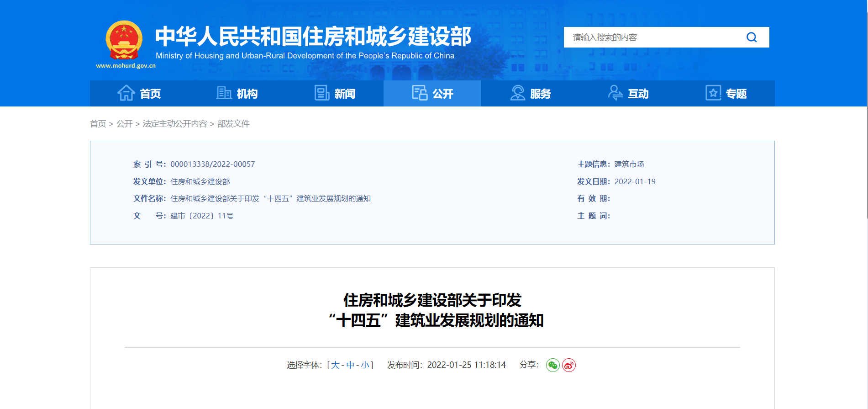The height and width of the screenshot is (409, 868).
Task: Click the headset icon for 服务
Action: pos(517,93)
